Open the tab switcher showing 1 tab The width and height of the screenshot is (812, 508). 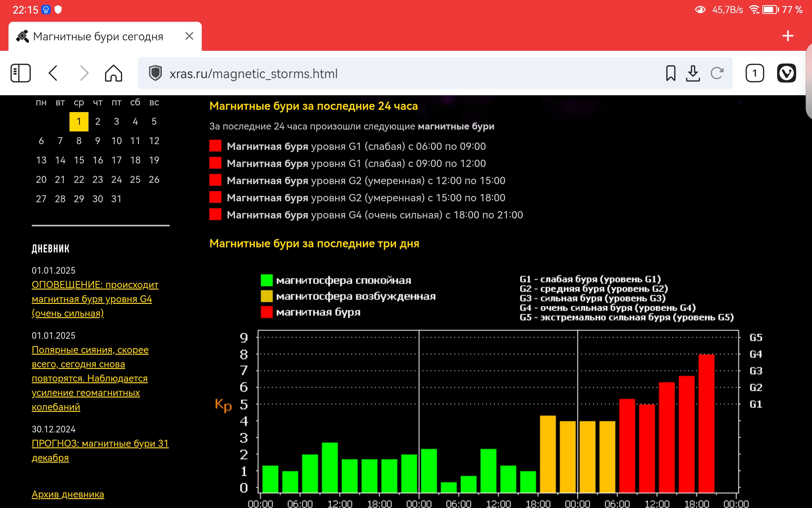[x=755, y=73]
